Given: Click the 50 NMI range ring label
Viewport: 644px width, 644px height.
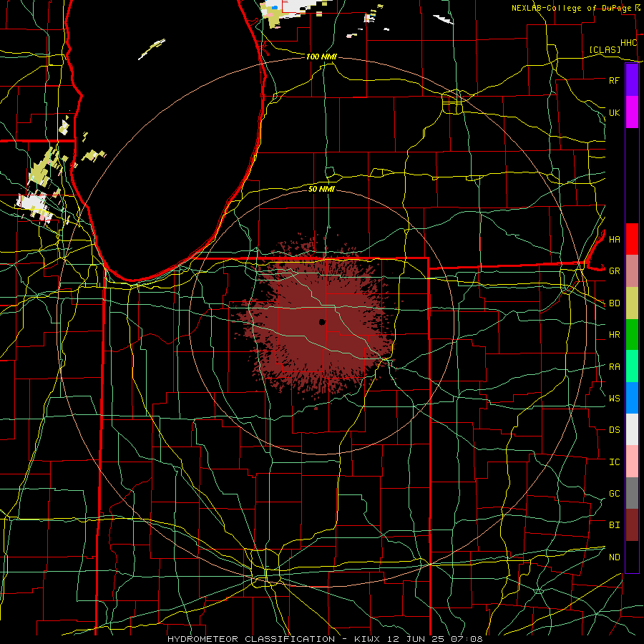Looking at the screenshot, I should (321, 189).
